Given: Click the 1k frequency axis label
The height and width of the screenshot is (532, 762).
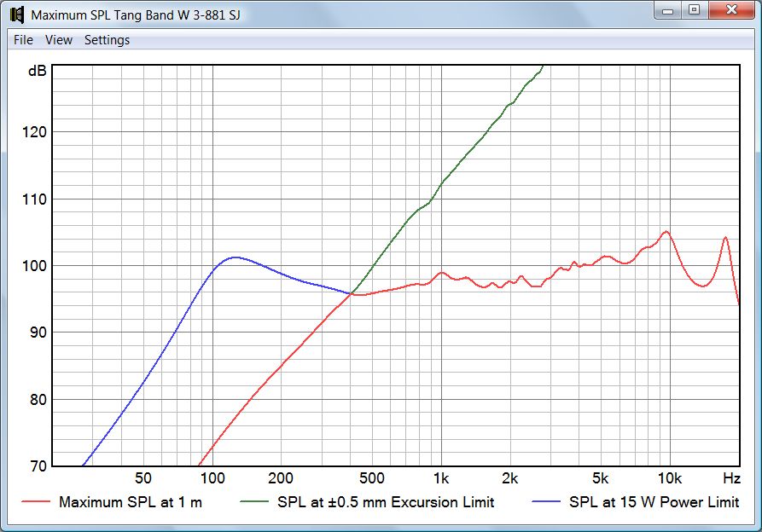Looking at the screenshot, I should pos(441,478).
